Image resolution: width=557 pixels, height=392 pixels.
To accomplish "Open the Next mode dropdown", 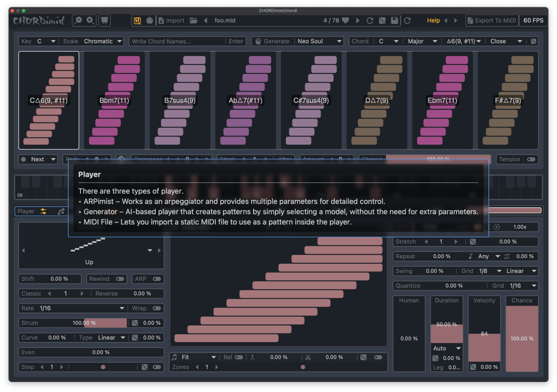I will tap(38, 159).
